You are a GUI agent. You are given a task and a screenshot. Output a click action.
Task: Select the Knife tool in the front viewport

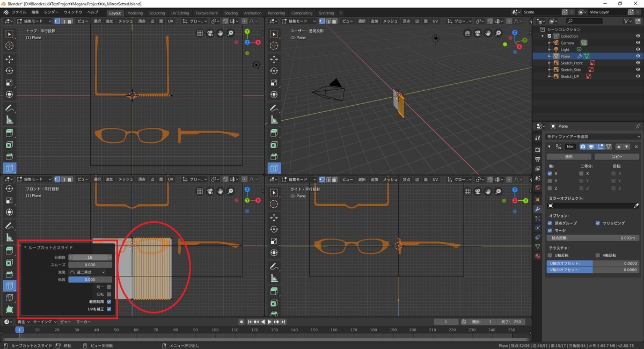coord(10,297)
